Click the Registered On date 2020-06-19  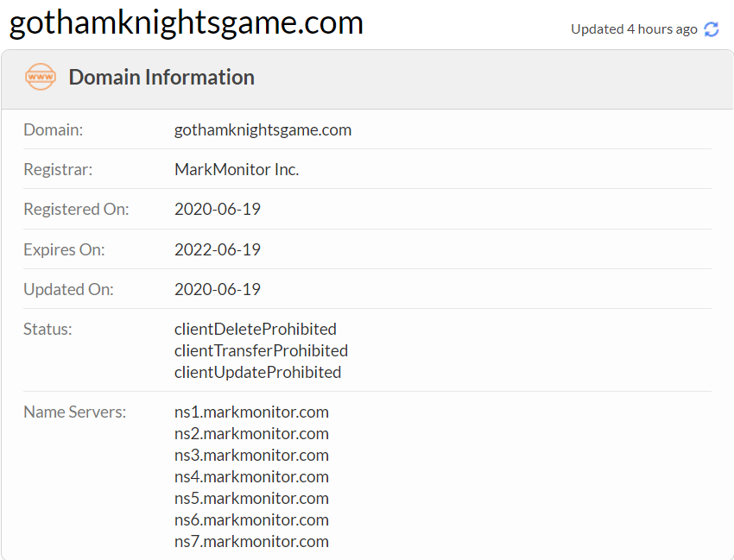click(218, 209)
